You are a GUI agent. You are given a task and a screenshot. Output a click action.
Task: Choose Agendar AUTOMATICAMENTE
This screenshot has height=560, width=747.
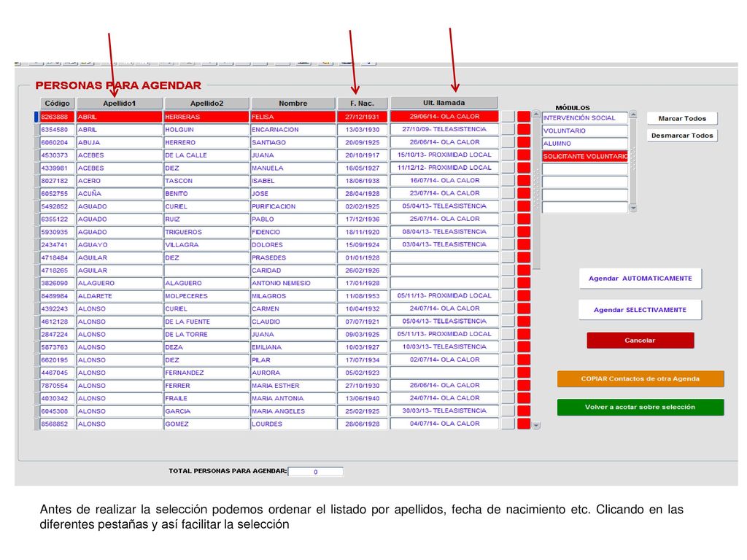(640, 279)
